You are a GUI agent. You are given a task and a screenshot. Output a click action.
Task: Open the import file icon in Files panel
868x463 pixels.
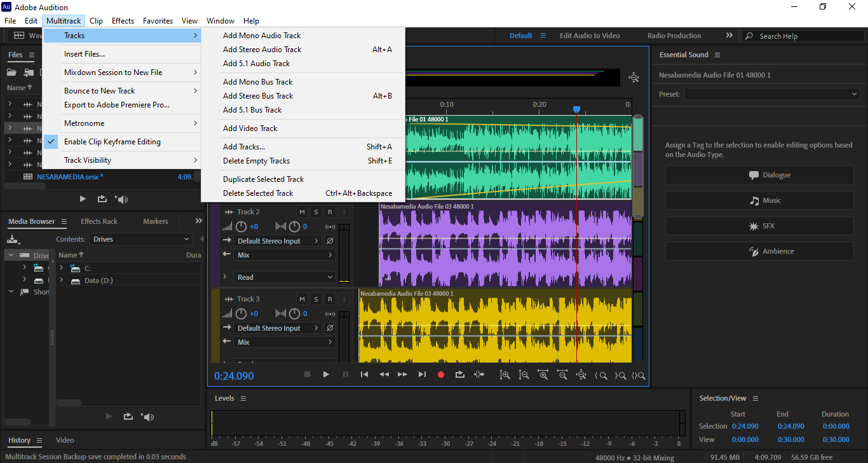[29, 73]
